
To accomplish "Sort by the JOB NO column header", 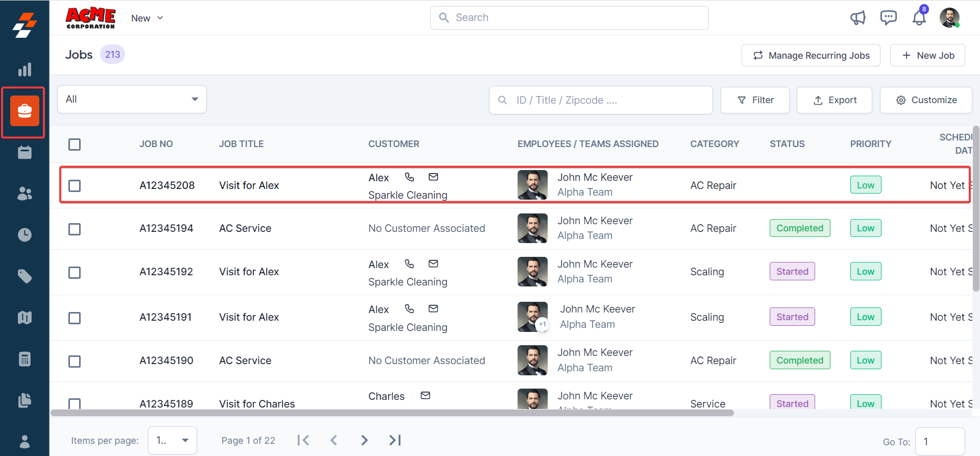I will pyautogui.click(x=156, y=144).
